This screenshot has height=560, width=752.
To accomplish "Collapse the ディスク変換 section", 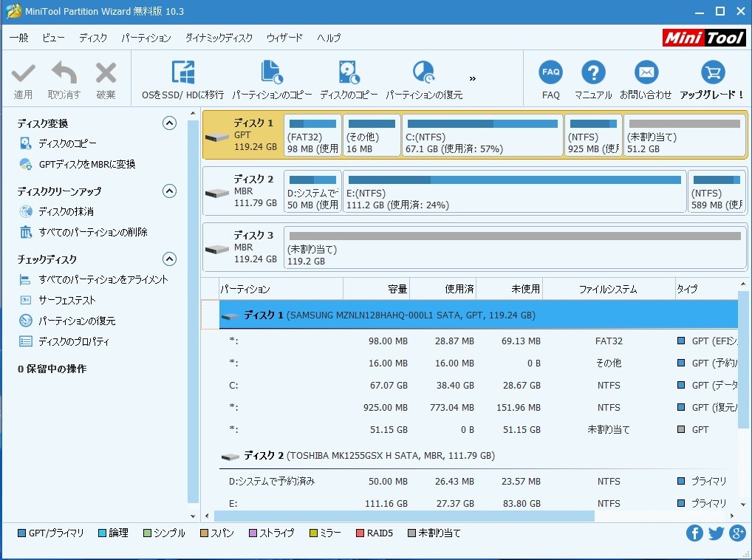I will (x=170, y=123).
